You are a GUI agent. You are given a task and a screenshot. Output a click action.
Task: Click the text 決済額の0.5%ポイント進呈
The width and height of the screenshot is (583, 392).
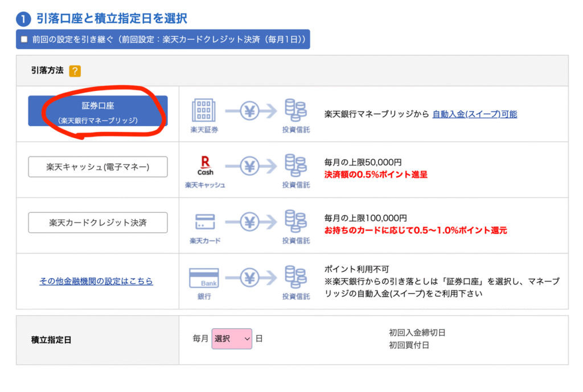(x=376, y=174)
